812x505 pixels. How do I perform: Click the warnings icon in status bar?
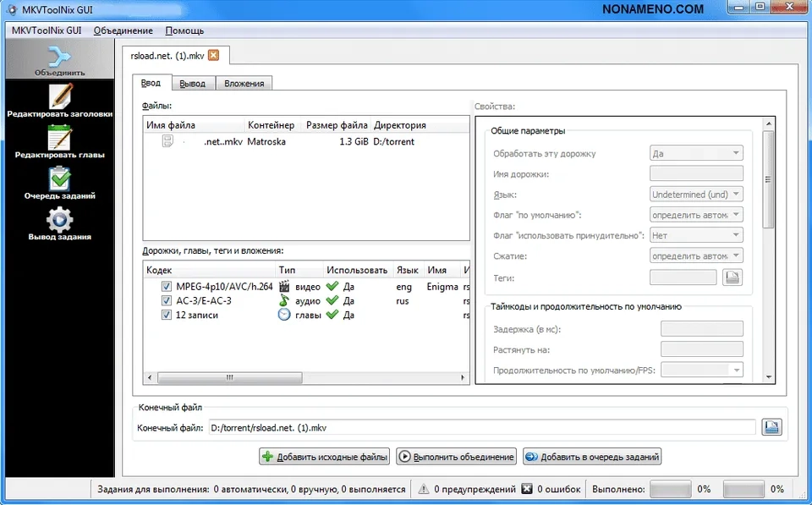click(424, 489)
